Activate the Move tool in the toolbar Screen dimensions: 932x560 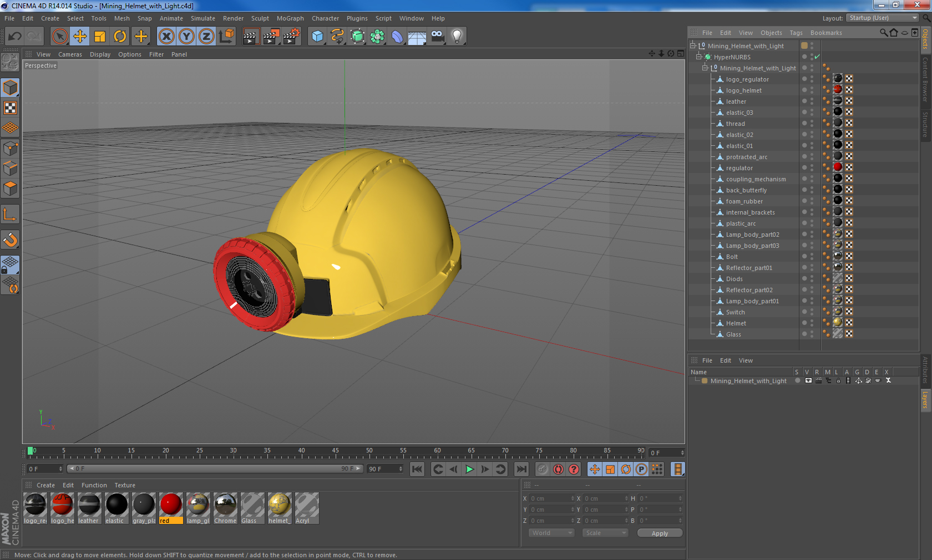click(x=80, y=37)
